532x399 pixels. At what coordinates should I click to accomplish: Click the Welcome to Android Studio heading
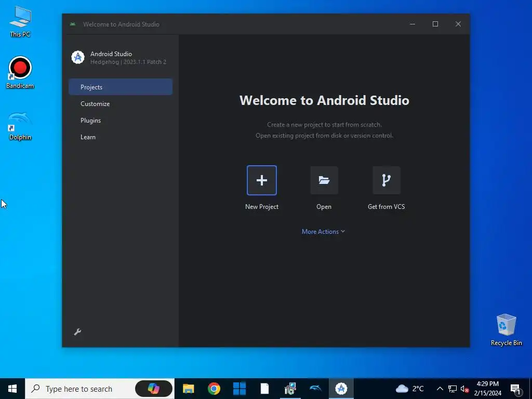[324, 100]
